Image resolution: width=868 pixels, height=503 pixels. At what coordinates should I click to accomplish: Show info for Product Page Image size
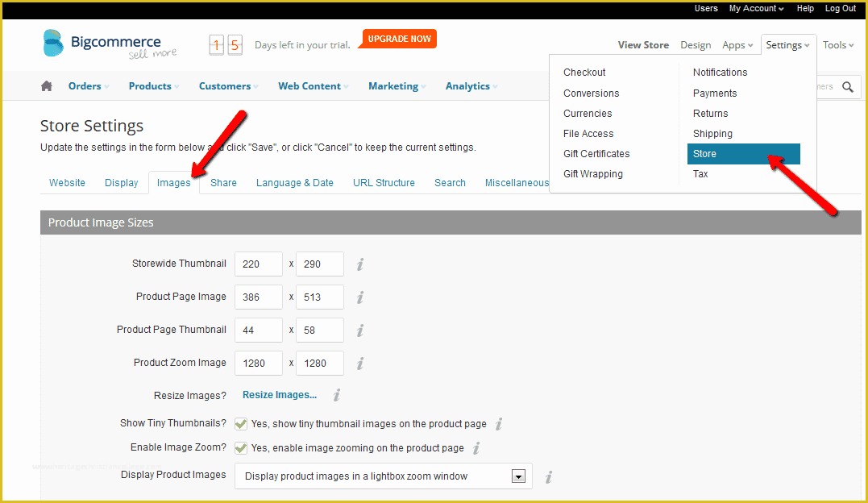(x=360, y=297)
